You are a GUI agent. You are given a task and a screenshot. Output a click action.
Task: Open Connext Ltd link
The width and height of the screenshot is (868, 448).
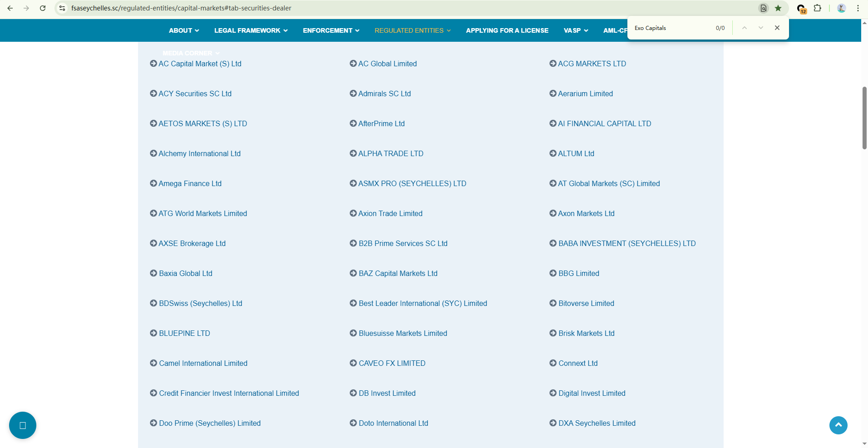(x=578, y=363)
